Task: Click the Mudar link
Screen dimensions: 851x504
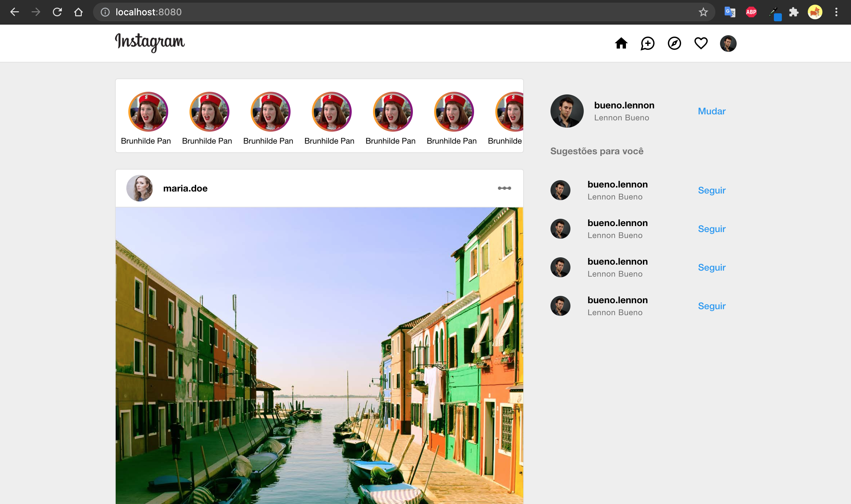Action: tap(711, 111)
